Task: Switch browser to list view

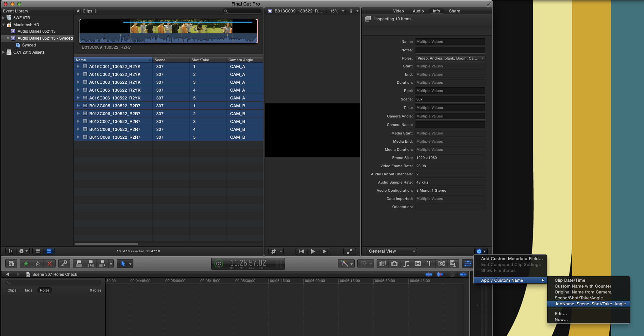Action: click(49, 251)
